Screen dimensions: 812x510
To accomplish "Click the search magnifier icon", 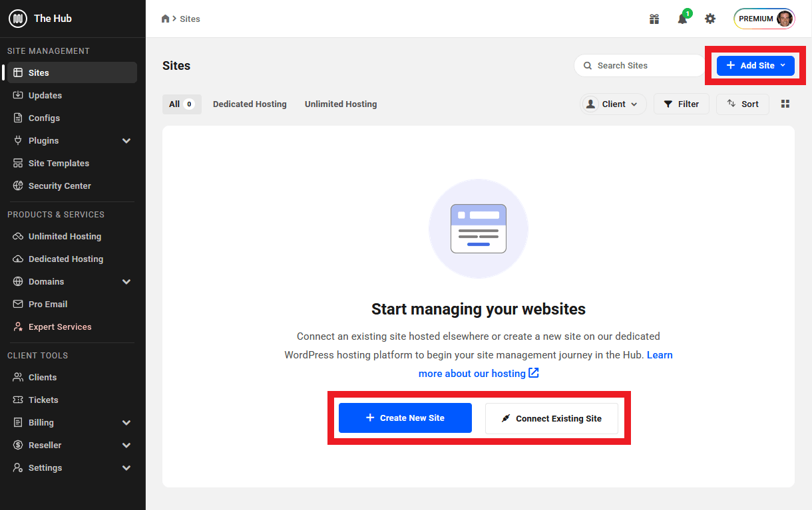I will coord(588,66).
